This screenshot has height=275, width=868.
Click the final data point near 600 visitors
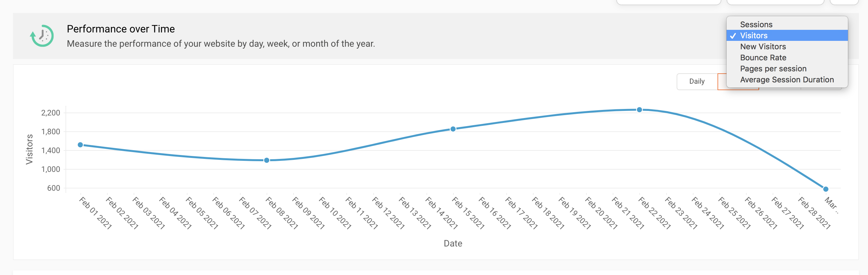[826, 189]
